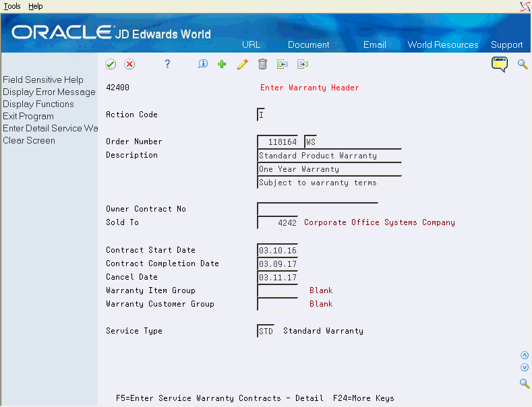Image resolution: width=532 pixels, height=407 pixels.
Task: Focus the Warranty Customer Group field
Action: coord(278,304)
